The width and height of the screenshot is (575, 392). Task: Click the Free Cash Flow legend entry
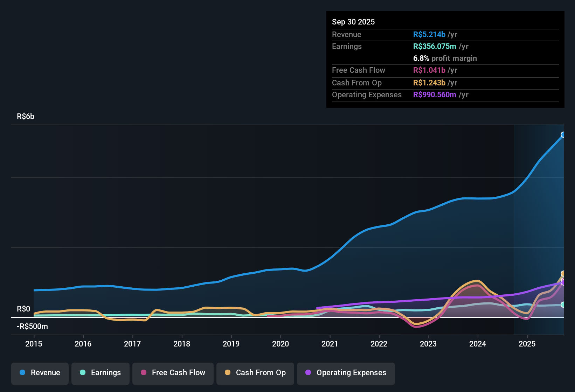[173, 373]
